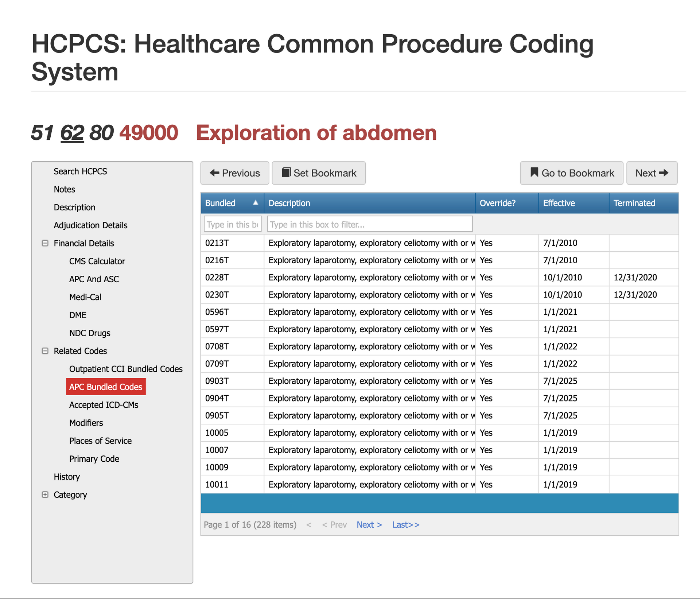Open Outpatient CCI Bundled Codes
Image resolution: width=700 pixels, height=601 pixels.
click(126, 369)
